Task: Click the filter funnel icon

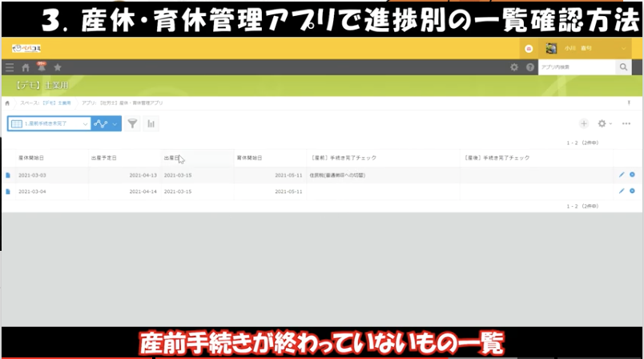Action: (132, 123)
